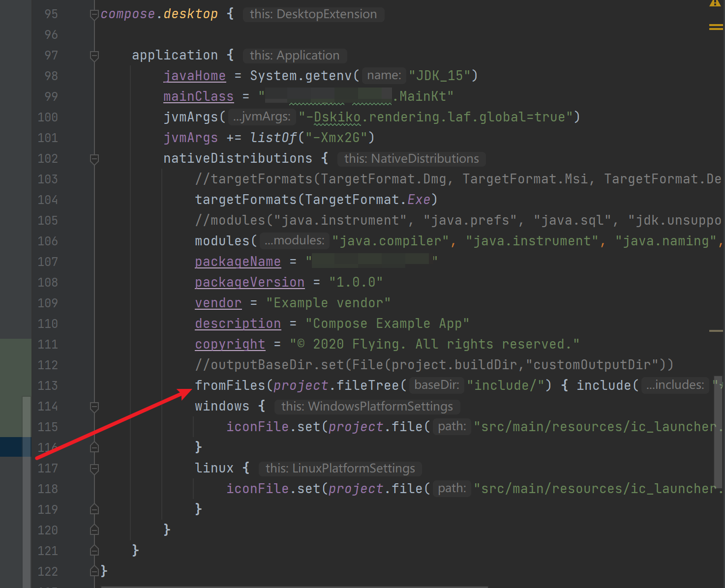The height and width of the screenshot is (588, 725).
Task: Select line number 100 in the gutter
Action: [47, 117]
